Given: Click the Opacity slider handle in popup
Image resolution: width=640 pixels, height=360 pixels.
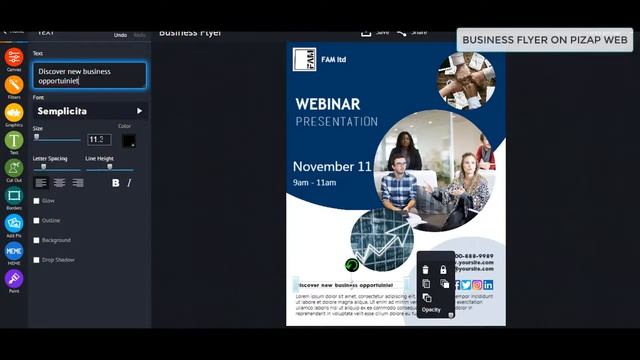Looking at the screenshot, I should (x=451, y=315).
